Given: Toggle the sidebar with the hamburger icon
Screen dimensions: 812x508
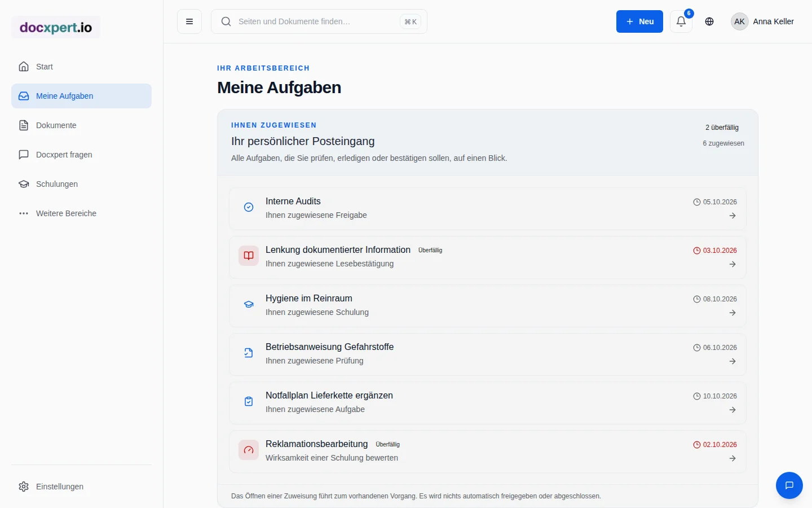Looking at the screenshot, I should click(x=189, y=21).
